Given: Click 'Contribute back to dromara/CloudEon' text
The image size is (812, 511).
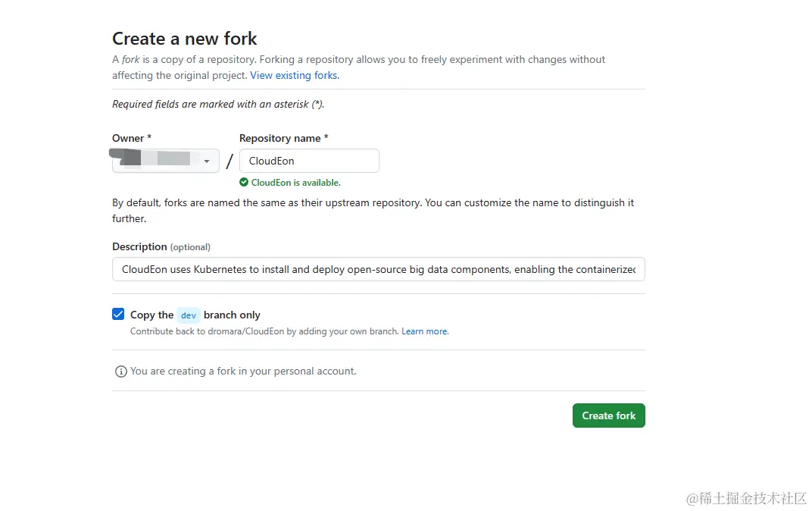Looking at the screenshot, I should pyautogui.click(x=264, y=331).
